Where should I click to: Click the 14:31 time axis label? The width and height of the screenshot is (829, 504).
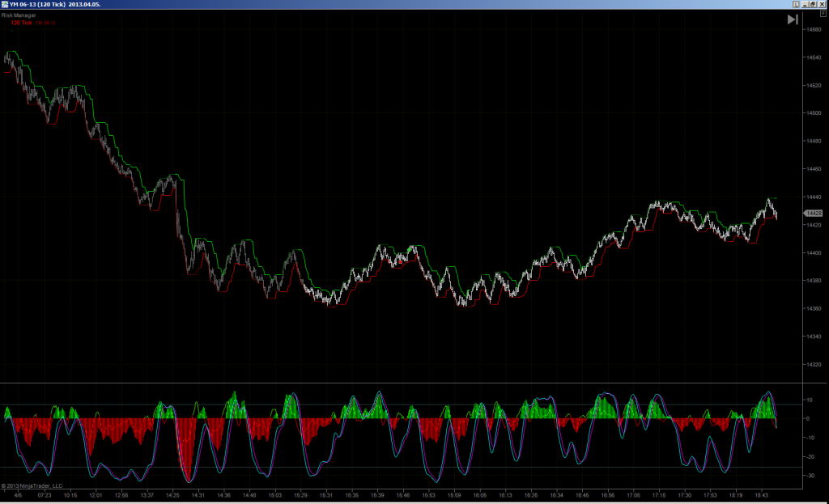click(x=198, y=496)
